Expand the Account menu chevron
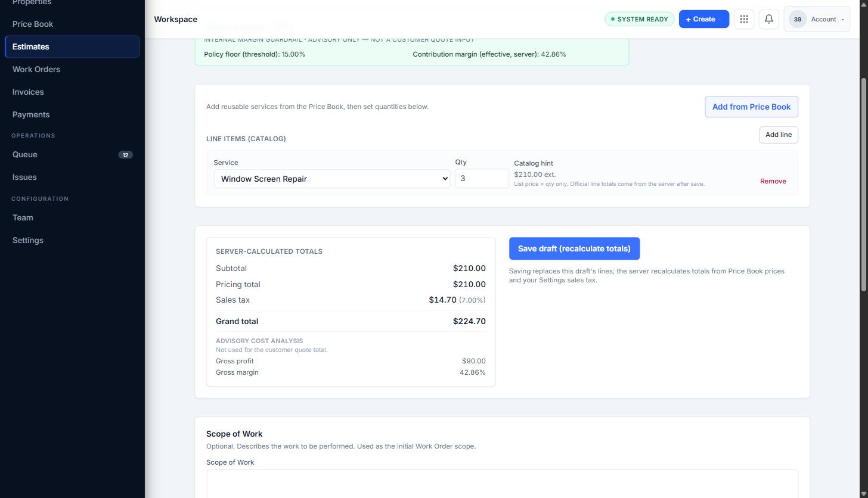Screen dimensions: 868x498 842,20
